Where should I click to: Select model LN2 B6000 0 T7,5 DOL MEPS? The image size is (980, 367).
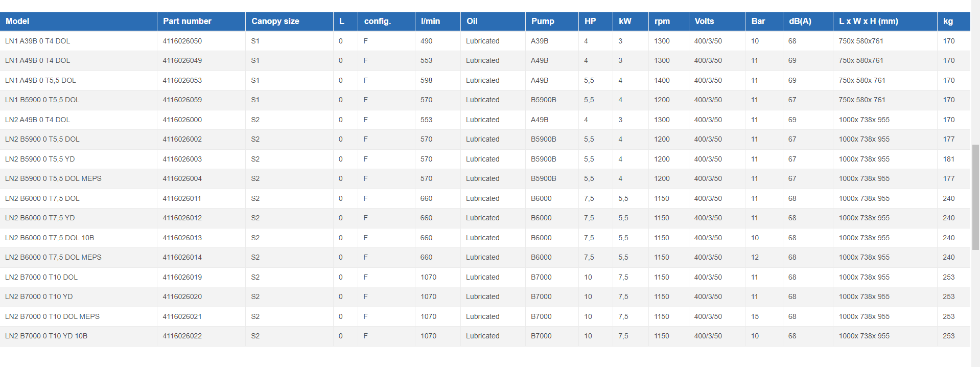[x=53, y=257]
